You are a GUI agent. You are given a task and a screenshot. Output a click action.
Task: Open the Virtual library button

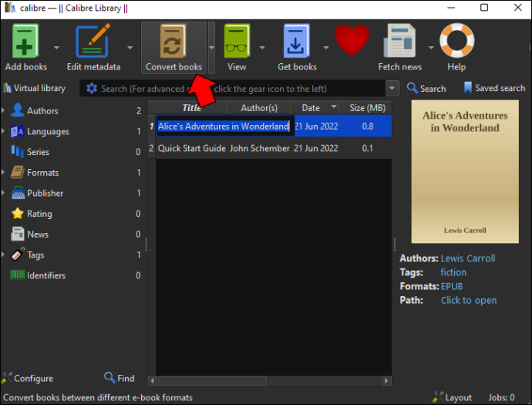34,88
